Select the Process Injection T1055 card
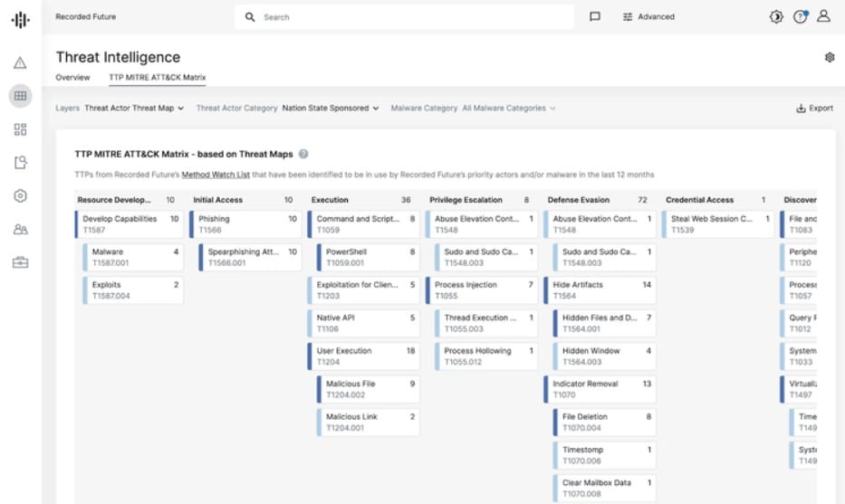Viewport: 845px width, 504px height. 482,290
